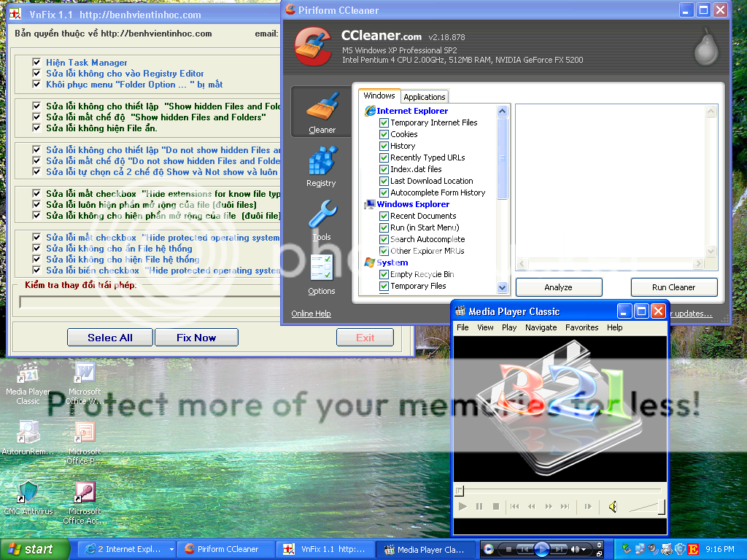This screenshot has height=560, width=747.
Task: Click Exit button in VnFix
Action: tap(365, 338)
